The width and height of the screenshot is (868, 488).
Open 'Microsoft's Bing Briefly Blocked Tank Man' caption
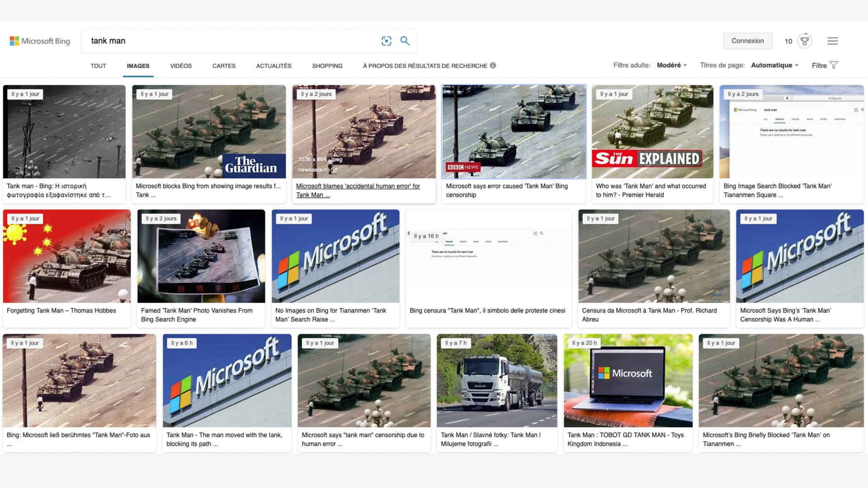click(766, 439)
